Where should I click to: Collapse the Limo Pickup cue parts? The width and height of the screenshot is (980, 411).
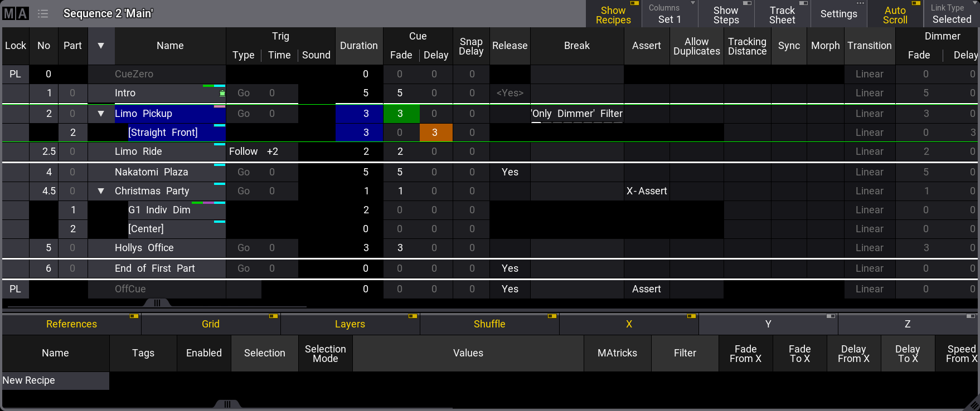pyautogui.click(x=101, y=114)
